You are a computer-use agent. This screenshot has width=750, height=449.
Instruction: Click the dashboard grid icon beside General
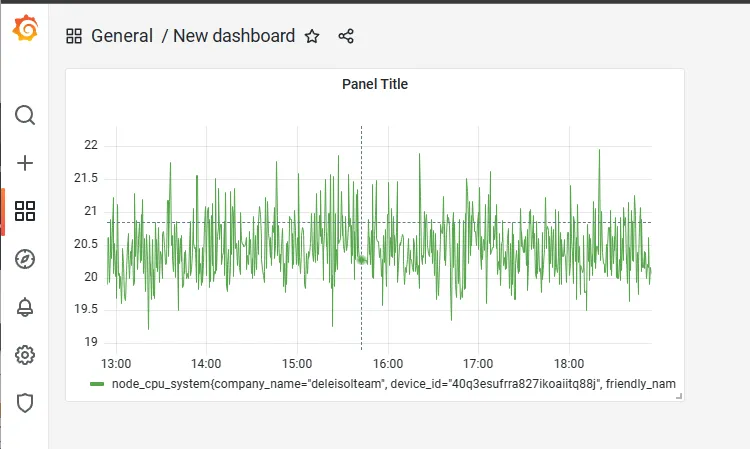pyautogui.click(x=74, y=36)
